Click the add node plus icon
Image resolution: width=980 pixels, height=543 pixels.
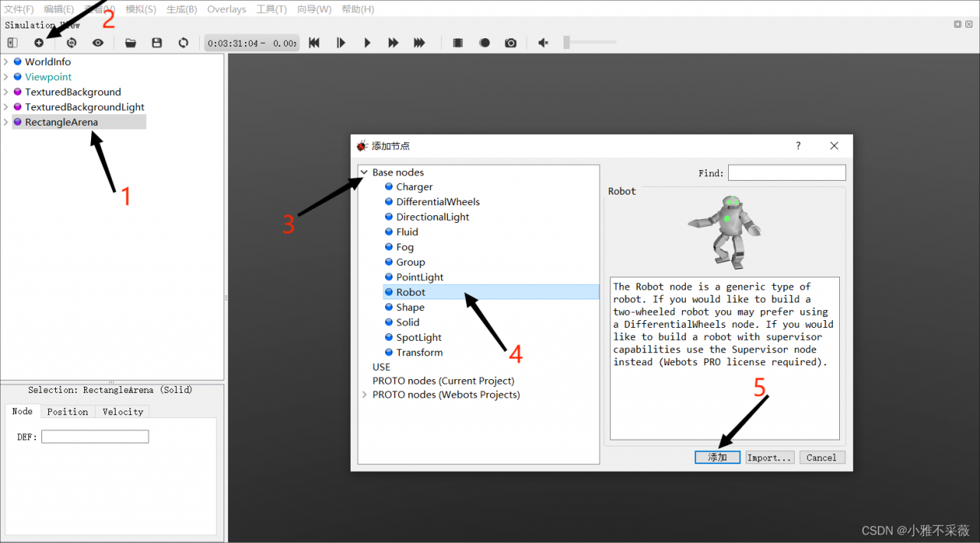point(39,43)
